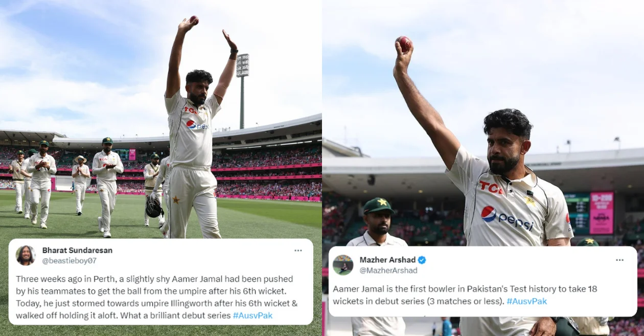Open more options on Bharat Sundaresan's tweet
Screen dimensions: 644x336
click(x=298, y=251)
